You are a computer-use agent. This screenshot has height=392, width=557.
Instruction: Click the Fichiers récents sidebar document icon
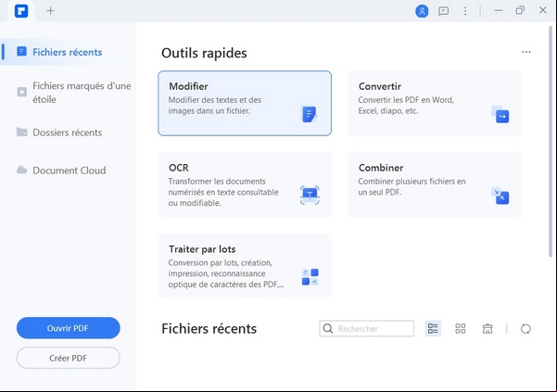[21, 52]
